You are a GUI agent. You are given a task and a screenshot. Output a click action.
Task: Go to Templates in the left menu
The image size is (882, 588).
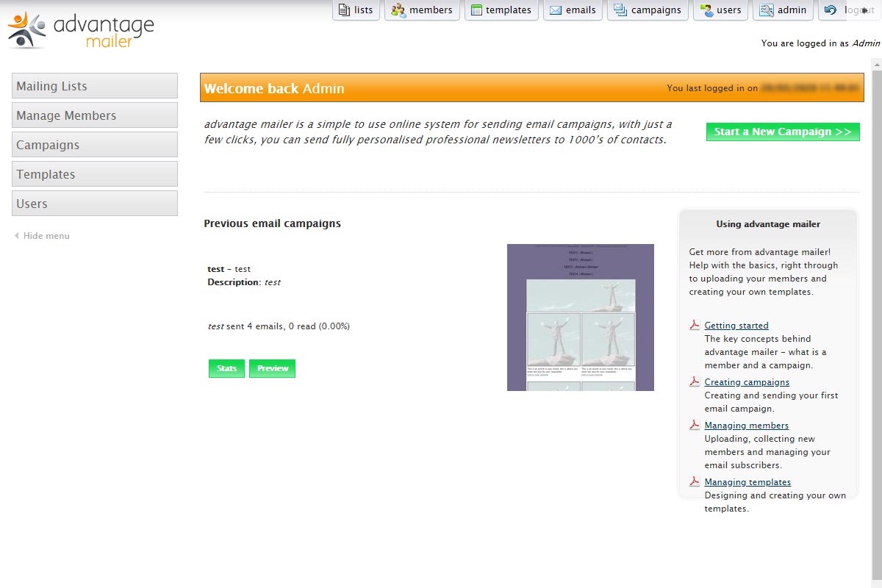95,174
